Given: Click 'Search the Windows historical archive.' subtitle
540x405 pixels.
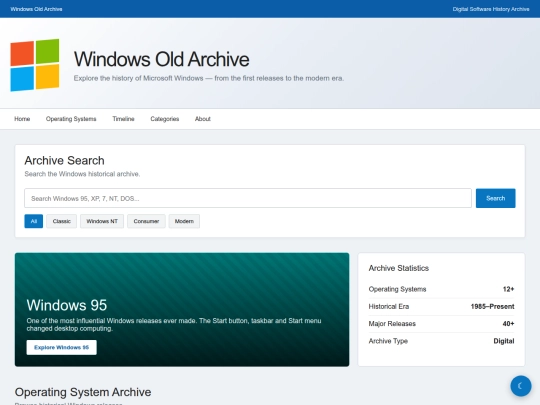Looking at the screenshot, I should [x=82, y=174].
